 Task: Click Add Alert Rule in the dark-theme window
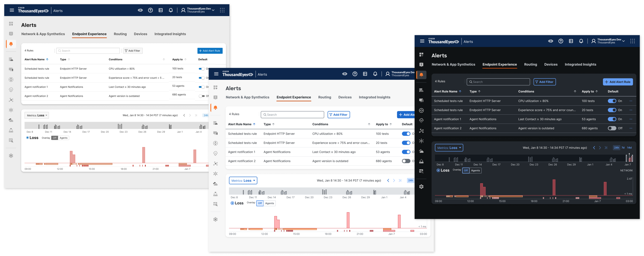[x=618, y=82]
